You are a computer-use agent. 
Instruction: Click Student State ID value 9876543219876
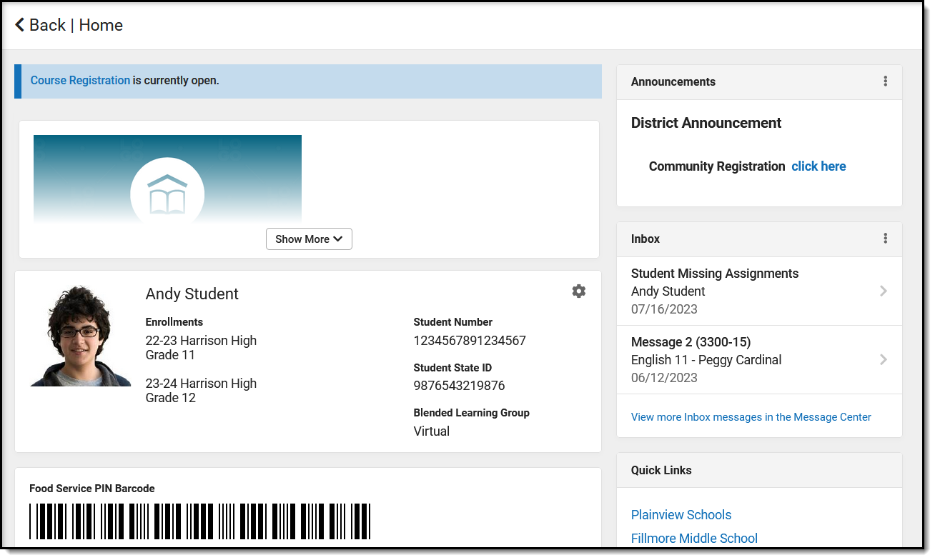coord(459,386)
